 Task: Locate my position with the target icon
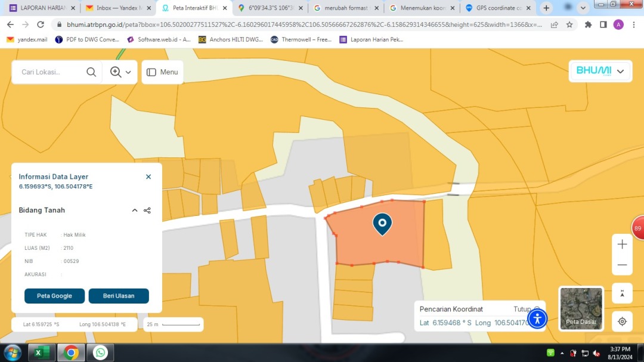pyautogui.click(x=622, y=321)
